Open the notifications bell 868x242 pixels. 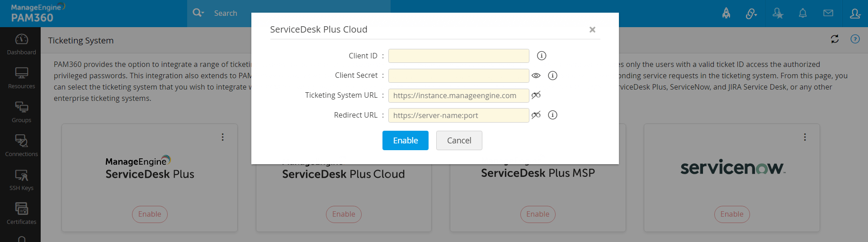pyautogui.click(x=802, y=13)
